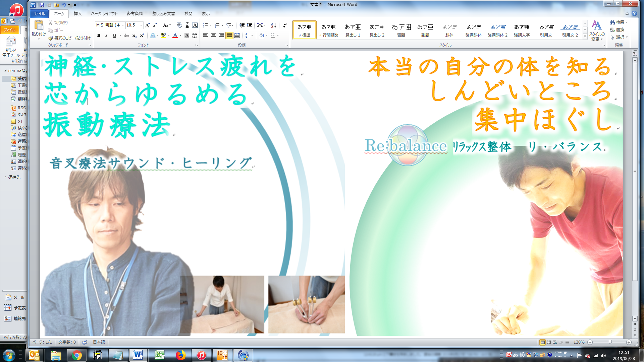
Task: Toggle bold formatting
Action: point(99,36)
